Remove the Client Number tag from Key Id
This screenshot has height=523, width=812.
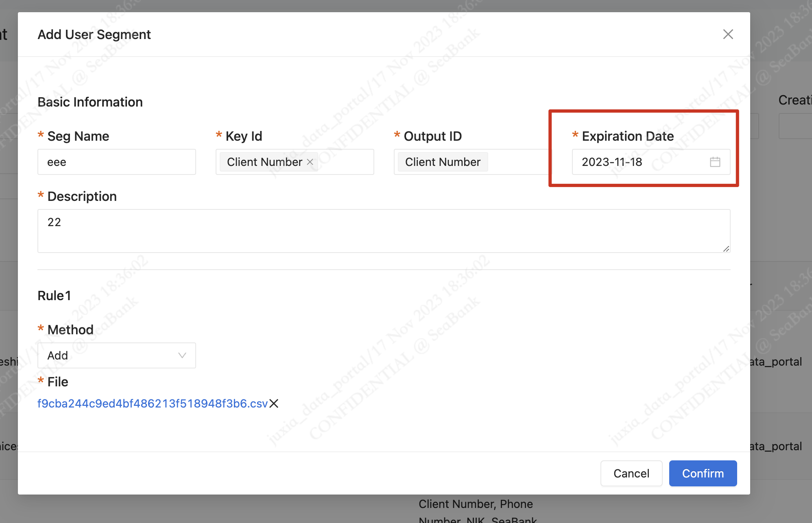310,162
